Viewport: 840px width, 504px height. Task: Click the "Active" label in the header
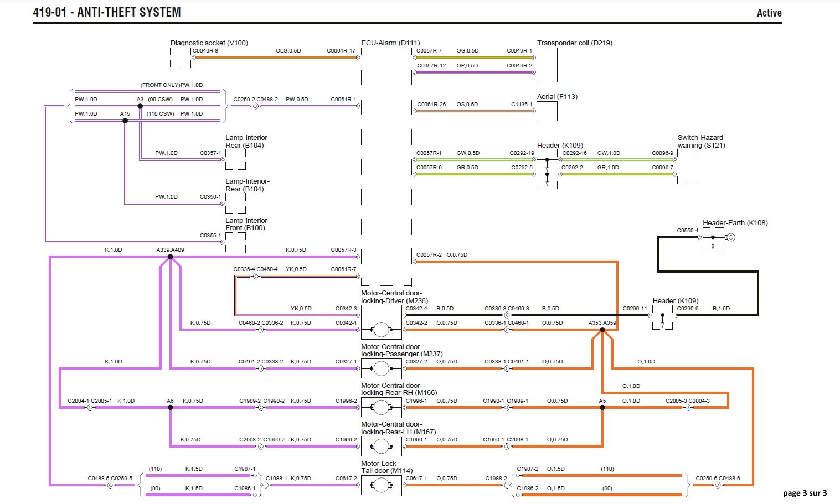(x=769, y=13)
